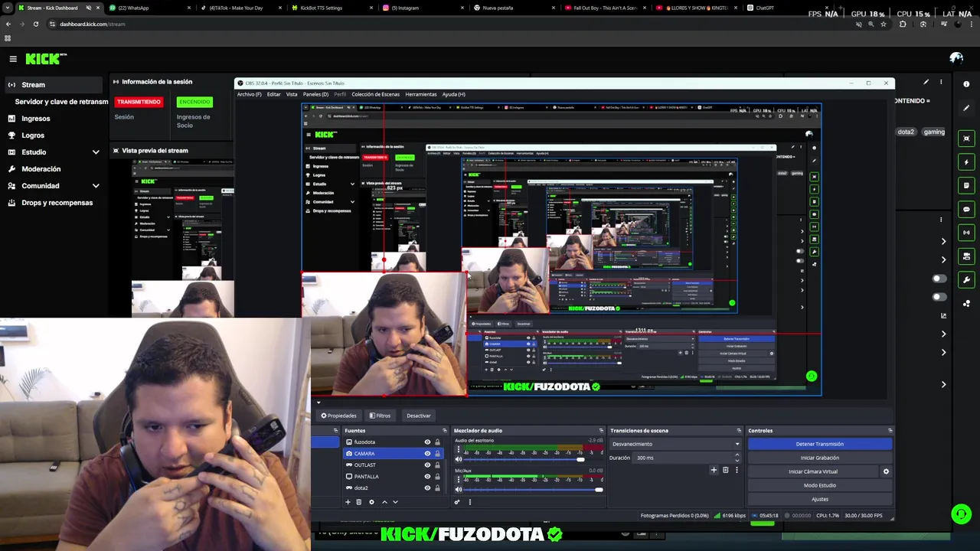Open the source Filtros button

(380, 416)
